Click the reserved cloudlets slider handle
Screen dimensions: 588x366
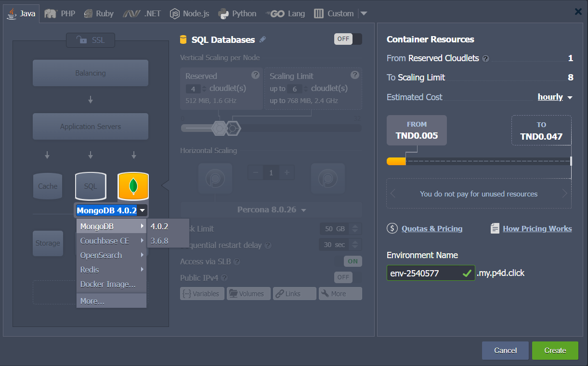point(219,128)
